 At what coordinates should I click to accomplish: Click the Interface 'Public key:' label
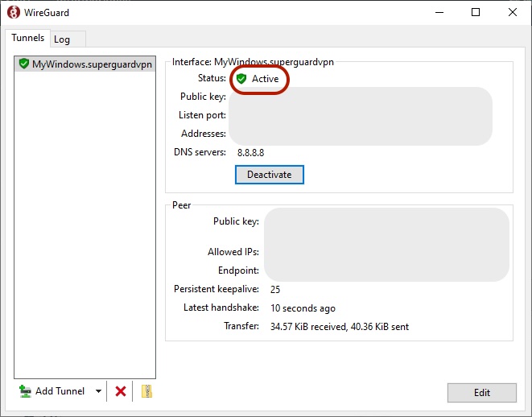point(204,97)
